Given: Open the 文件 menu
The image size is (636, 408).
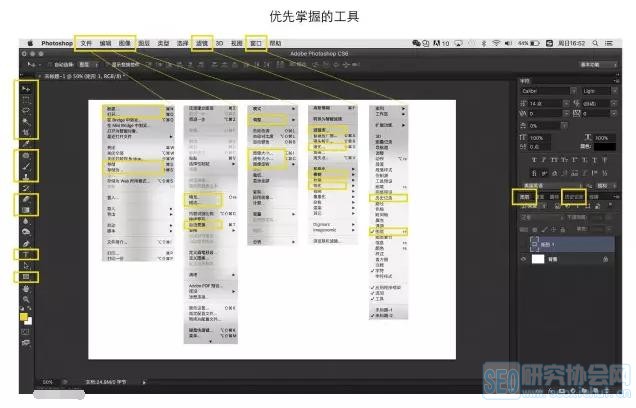Looking at the screenshot, I should (86, 43).
